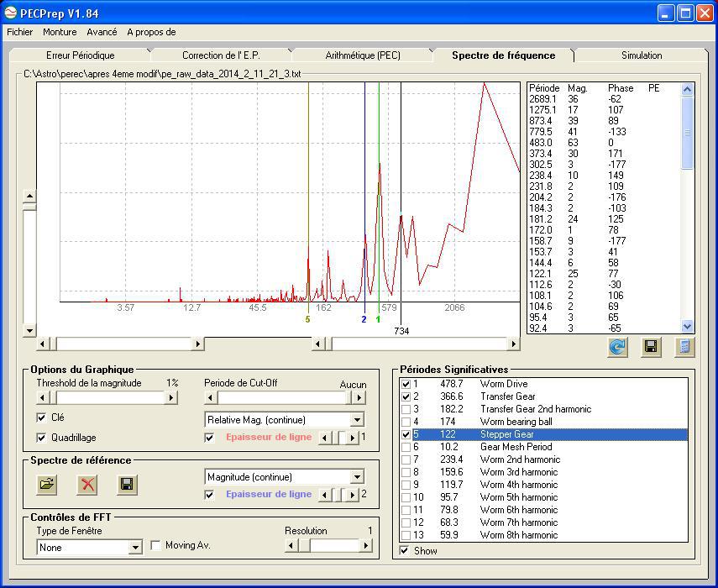Select Worm 2nd harmonic row
This screenshot has width=718, height=588.
[x=543, y=459]
